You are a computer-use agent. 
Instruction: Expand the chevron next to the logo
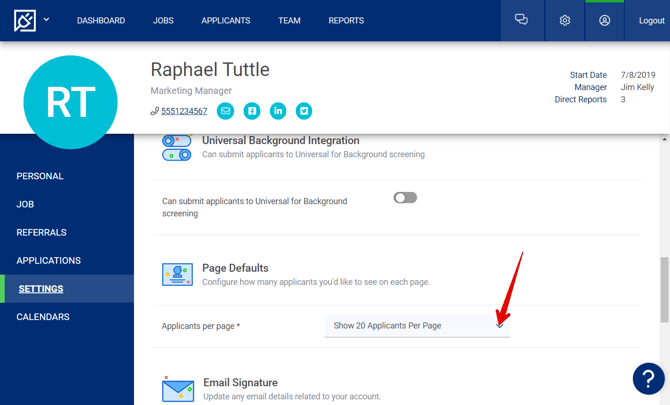[47, 19]
